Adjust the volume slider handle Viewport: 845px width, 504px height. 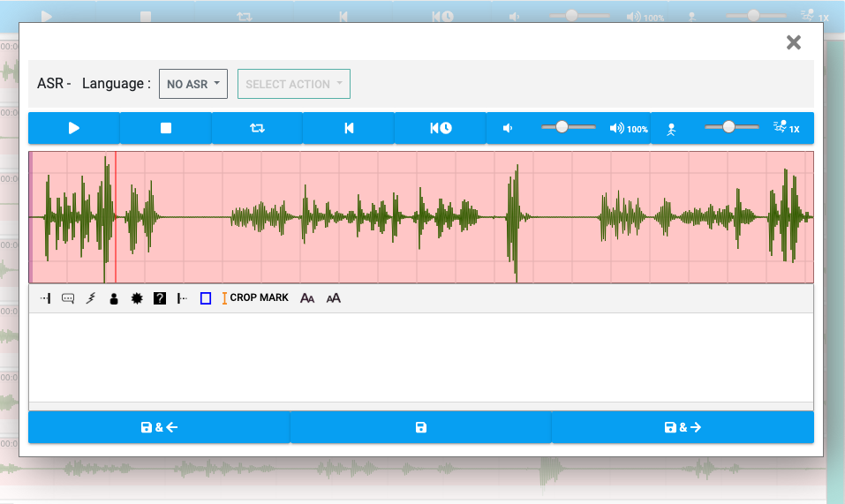562,127
